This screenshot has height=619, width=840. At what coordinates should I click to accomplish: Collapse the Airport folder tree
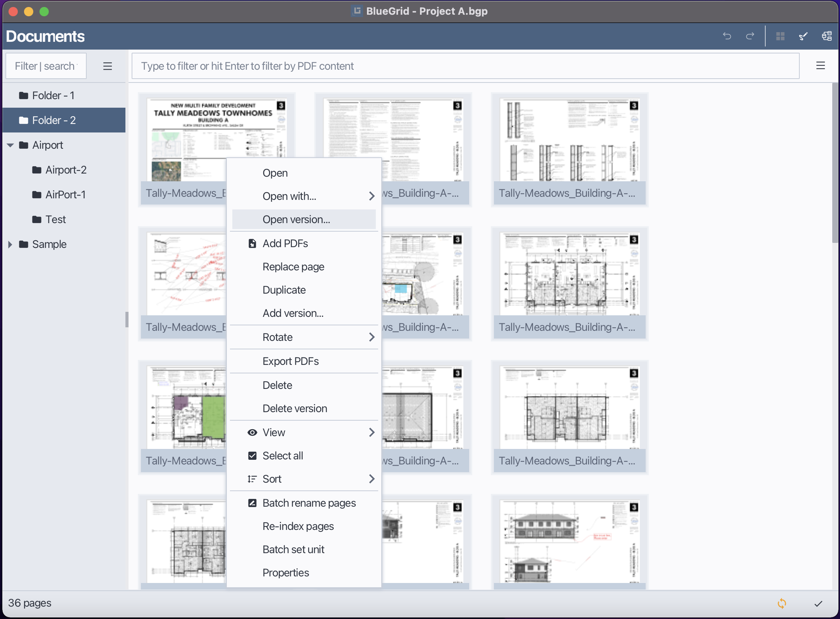coord(10,145)
